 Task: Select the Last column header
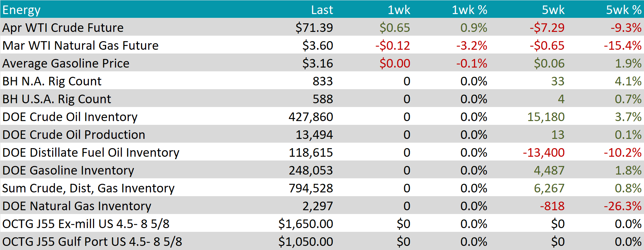click(321, 10)
